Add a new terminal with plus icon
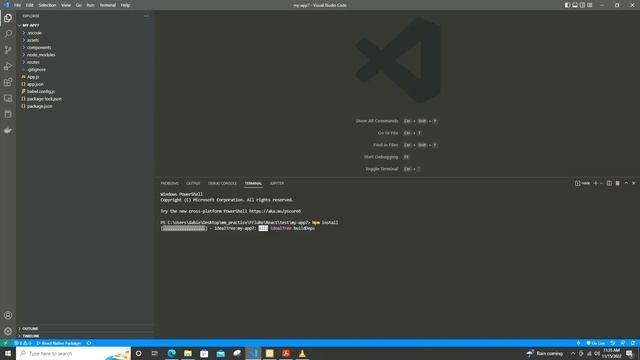The width and height of the screenshot is (640, 360). pos(596,184)
